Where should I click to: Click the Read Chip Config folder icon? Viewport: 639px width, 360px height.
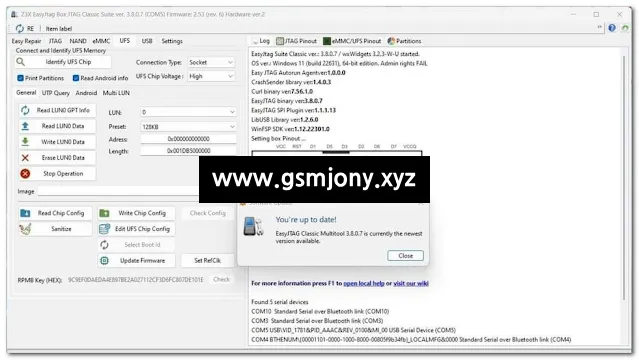click(x=25, y=213)
